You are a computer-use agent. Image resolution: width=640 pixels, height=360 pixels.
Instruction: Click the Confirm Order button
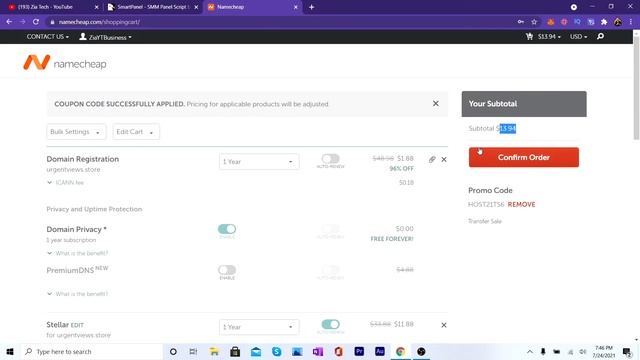[524, 157]
